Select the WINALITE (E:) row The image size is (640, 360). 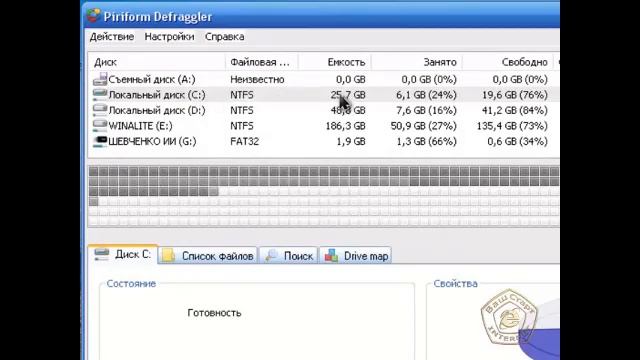pyautogui.click(x=324, y=126)
